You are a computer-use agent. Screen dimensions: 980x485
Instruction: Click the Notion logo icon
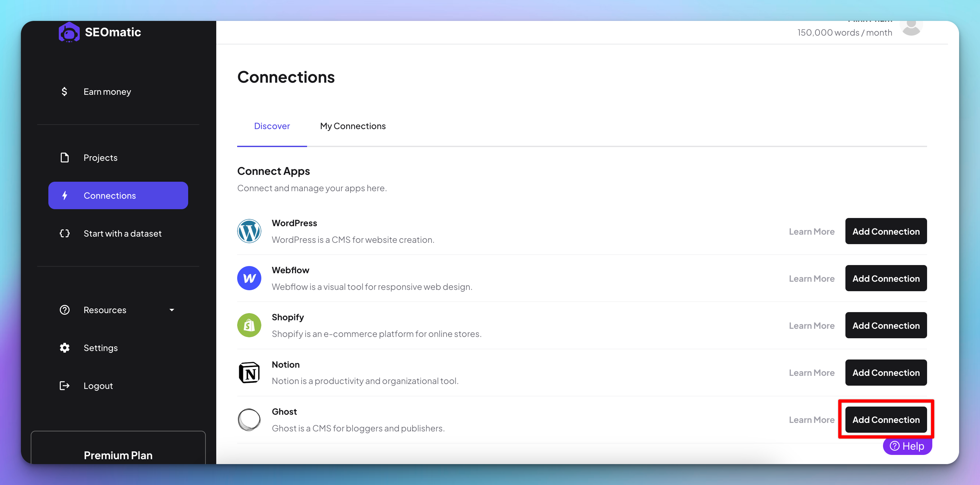[x=249, y=372]
